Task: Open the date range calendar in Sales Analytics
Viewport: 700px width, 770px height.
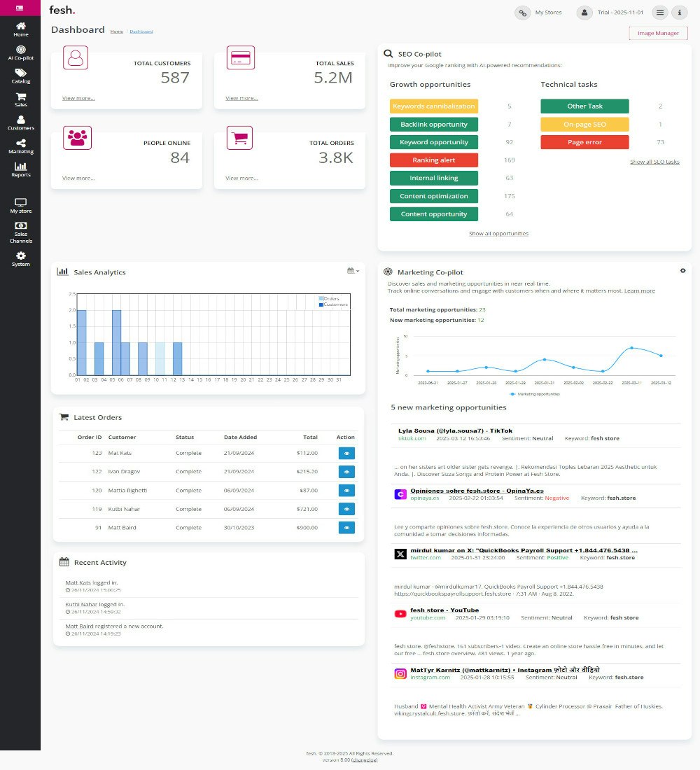Action: 352,271
